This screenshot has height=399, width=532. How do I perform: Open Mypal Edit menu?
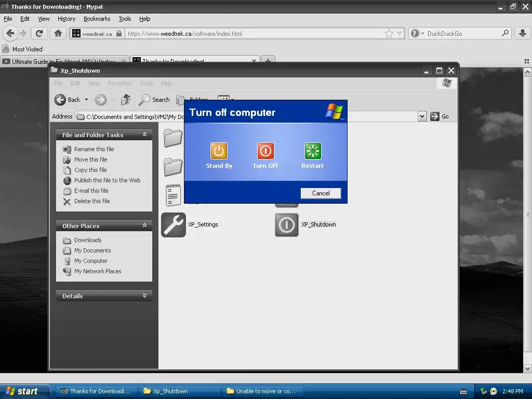click(x=25, y=19)
